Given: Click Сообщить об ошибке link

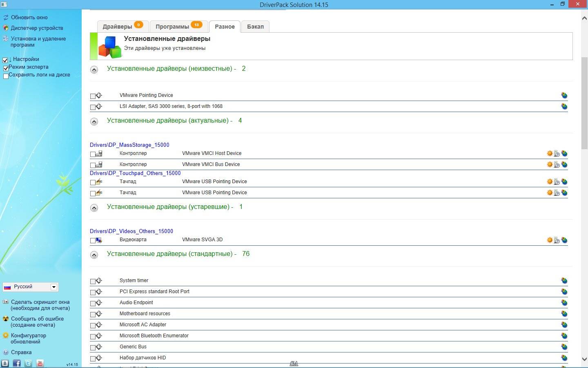Looking at the screenshot, I should pyautogui.click(x=37, y=322).
